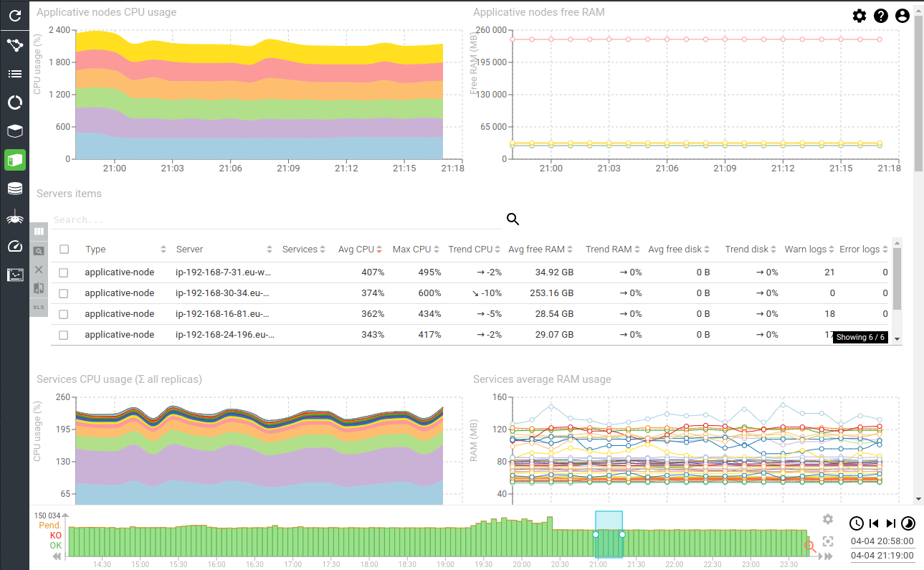The height and width of the screenshot is (570, 924).
Task: Open the spider crawler view in the sidebar
Action: pos(14,217)
